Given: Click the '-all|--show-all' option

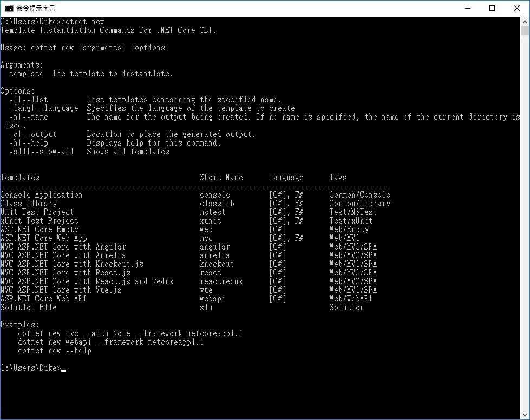Looking at the screenshot, I should tap(42, 152).
